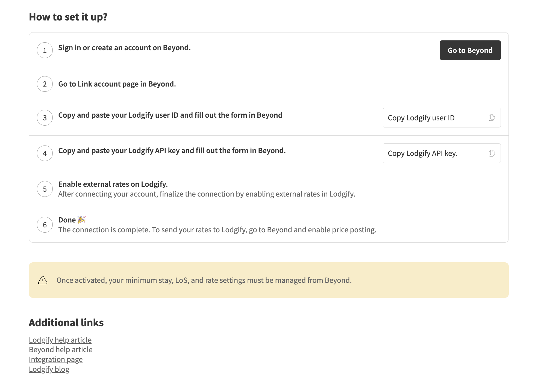The width and height of the screenshot is (535, 392).
Task: Click the Go to Beyond button
Action: [470, 50]
